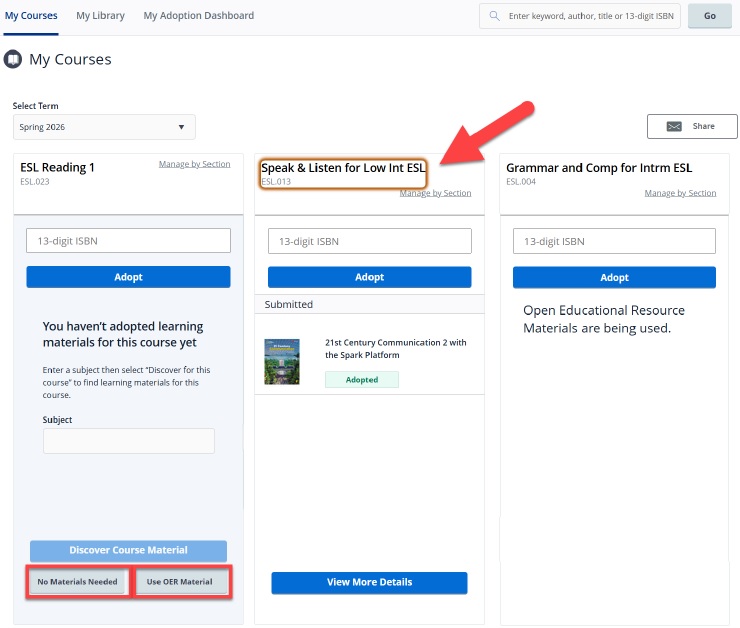740x628 pixels.
Task: Click Manage by Section under ESL.013
Action: pyautogui.click(x=435, y=193)
